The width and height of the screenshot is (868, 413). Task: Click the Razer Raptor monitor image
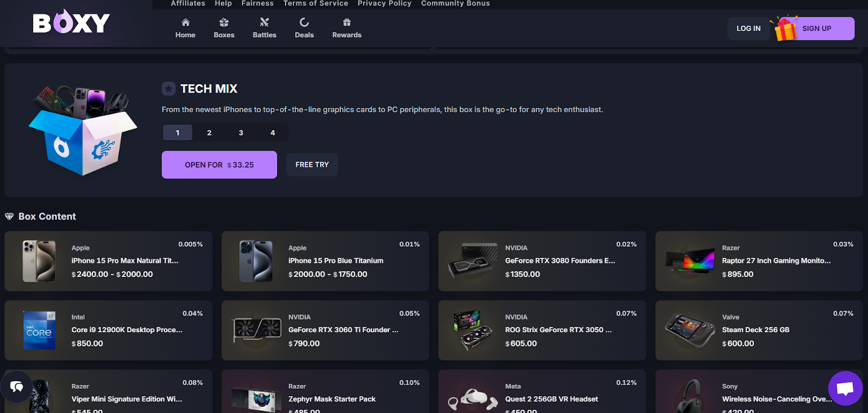pos(690,261)
